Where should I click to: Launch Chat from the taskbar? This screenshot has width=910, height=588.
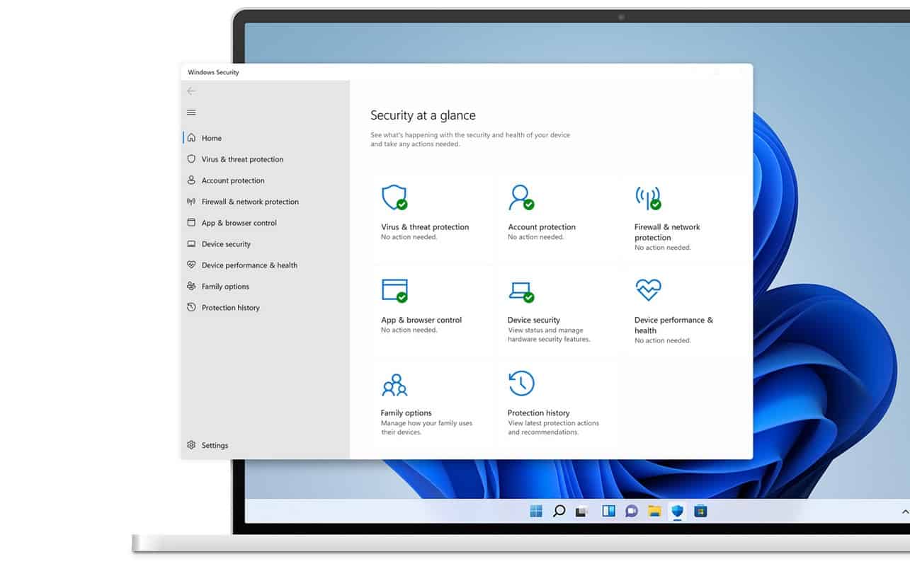[631, 511]
